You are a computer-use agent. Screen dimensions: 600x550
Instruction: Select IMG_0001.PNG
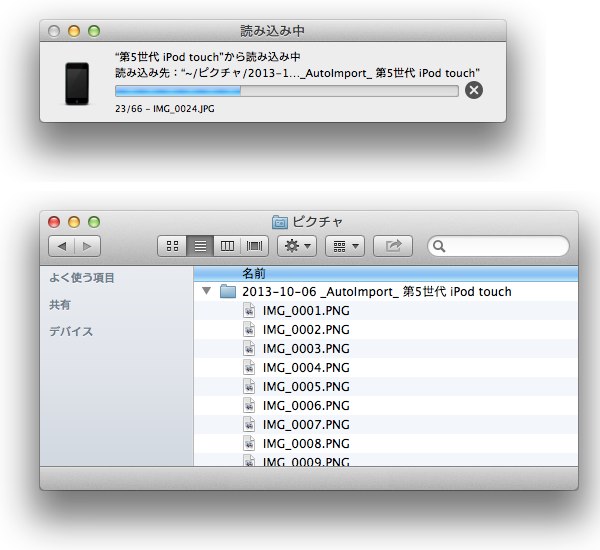[x=386, y=310]
